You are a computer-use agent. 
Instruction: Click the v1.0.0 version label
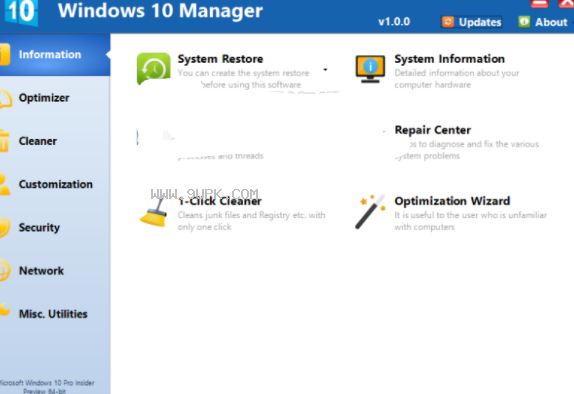pyautogui.click(x=394, y=22)
